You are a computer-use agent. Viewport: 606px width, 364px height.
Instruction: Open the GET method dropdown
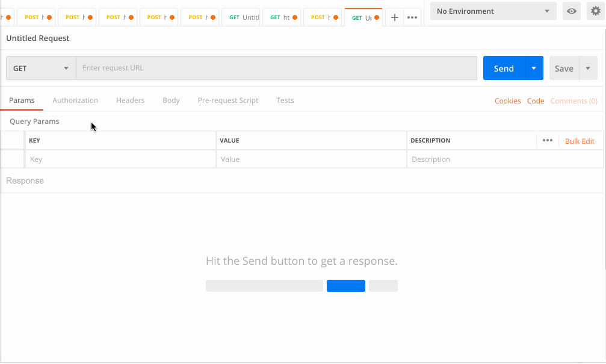(41, 68)
